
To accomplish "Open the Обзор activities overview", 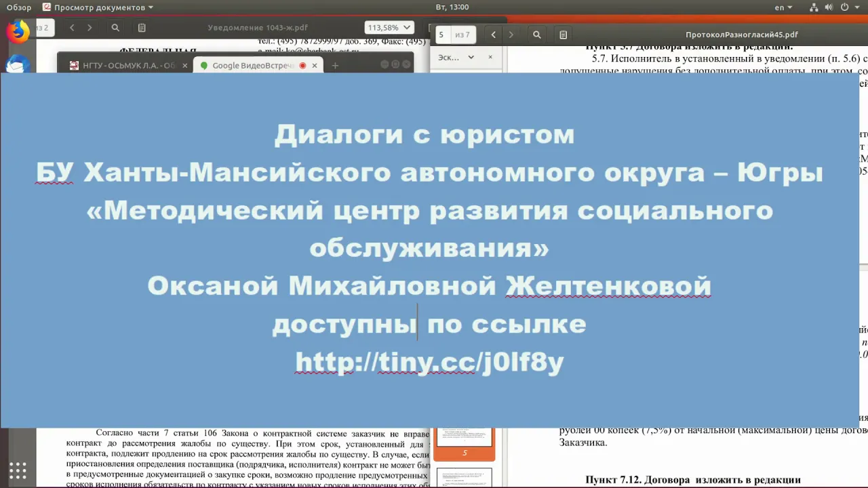I will point(20,7).
